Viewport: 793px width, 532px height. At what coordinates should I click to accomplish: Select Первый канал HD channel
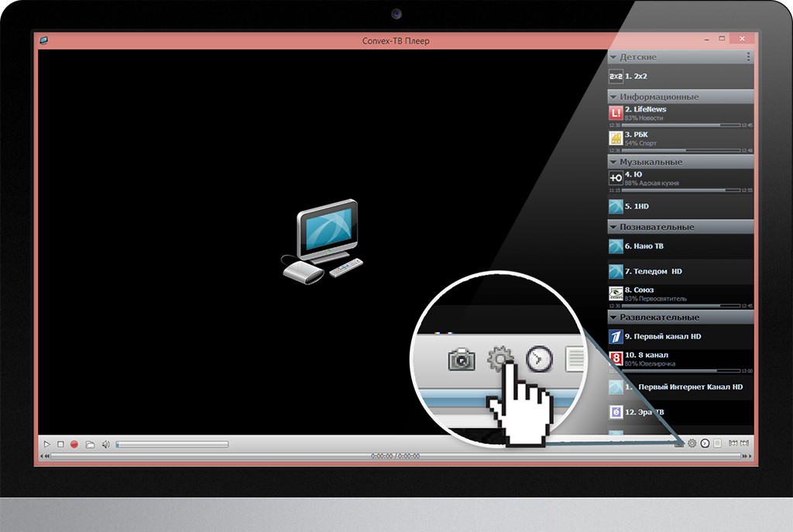click(668, 337)
